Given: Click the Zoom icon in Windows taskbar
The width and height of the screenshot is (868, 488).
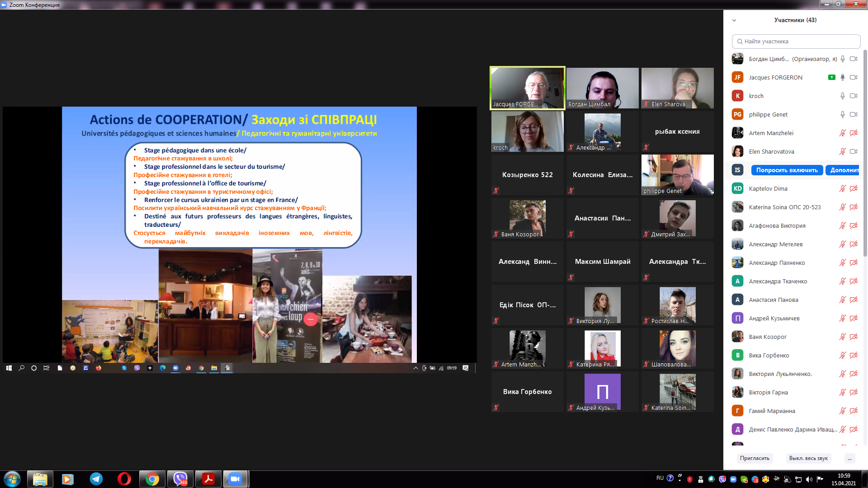Looking at the screenshot, I should click(x=235, y=479).
